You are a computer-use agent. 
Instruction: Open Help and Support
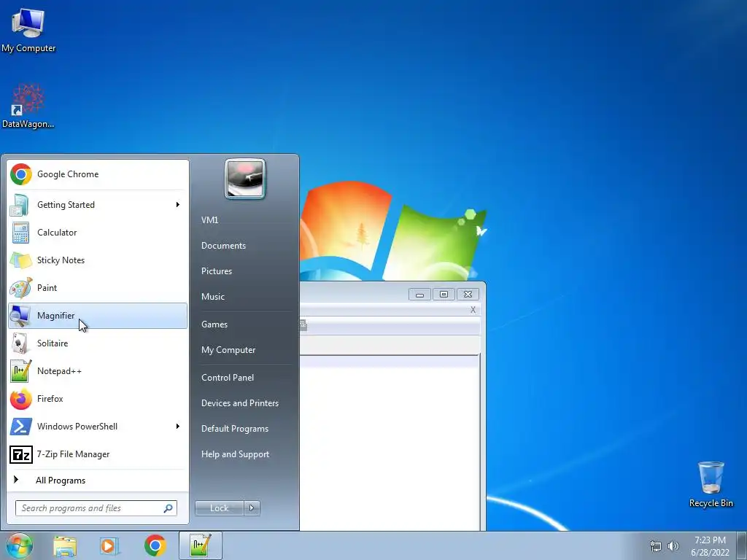245,454
